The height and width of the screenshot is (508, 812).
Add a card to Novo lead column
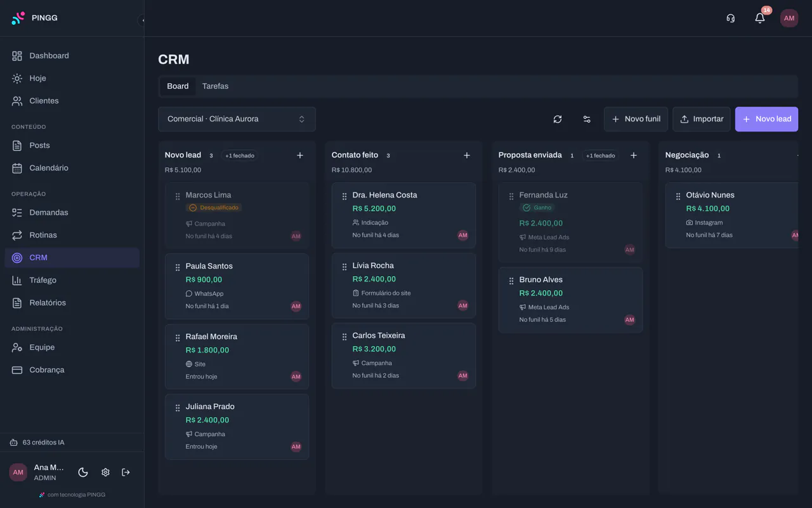point(300,156)
